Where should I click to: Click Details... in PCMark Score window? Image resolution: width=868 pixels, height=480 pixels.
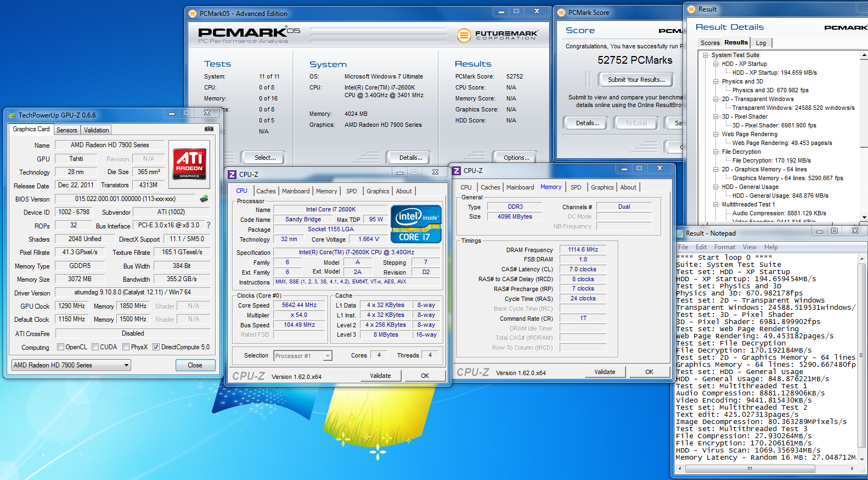[588, 123]
